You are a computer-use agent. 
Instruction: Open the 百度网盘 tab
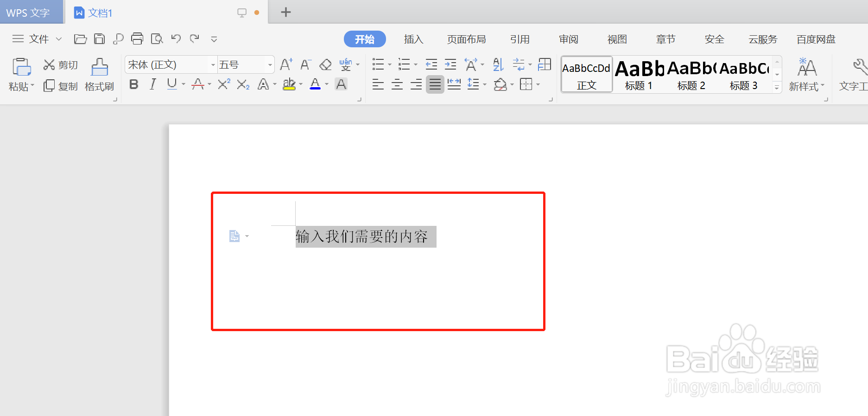tap(816, 39)
